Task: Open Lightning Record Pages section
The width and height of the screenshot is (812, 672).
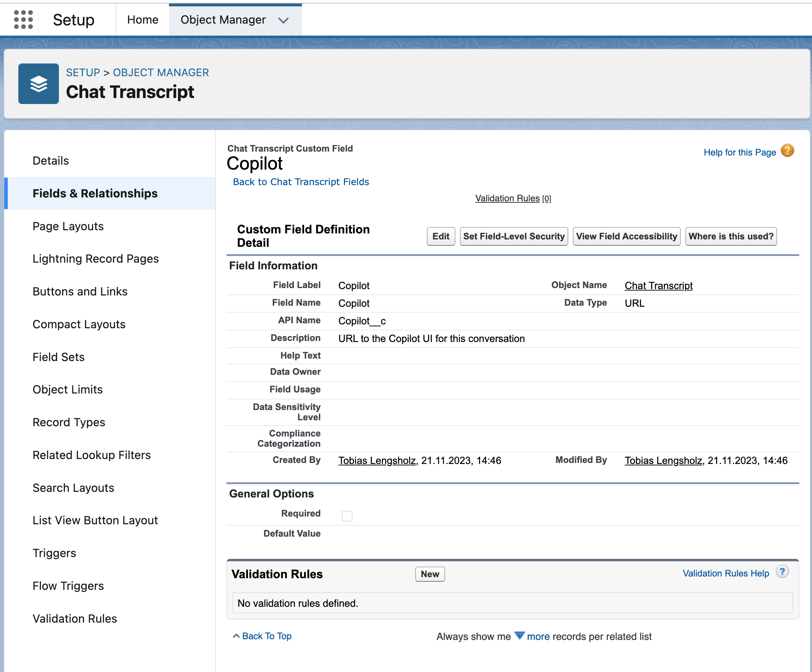Action: click(x=96, y=258)
